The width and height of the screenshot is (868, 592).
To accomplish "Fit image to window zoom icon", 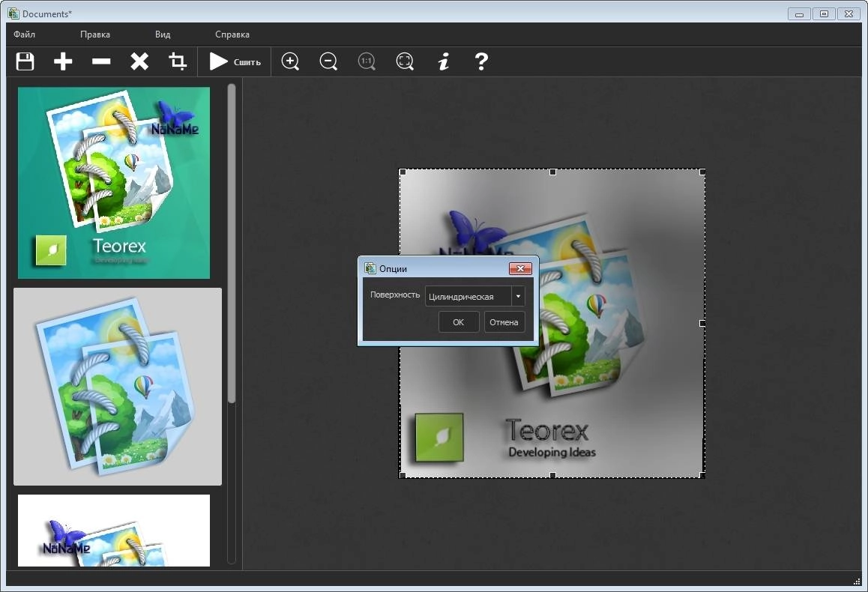I will click(x=405, y=61).
